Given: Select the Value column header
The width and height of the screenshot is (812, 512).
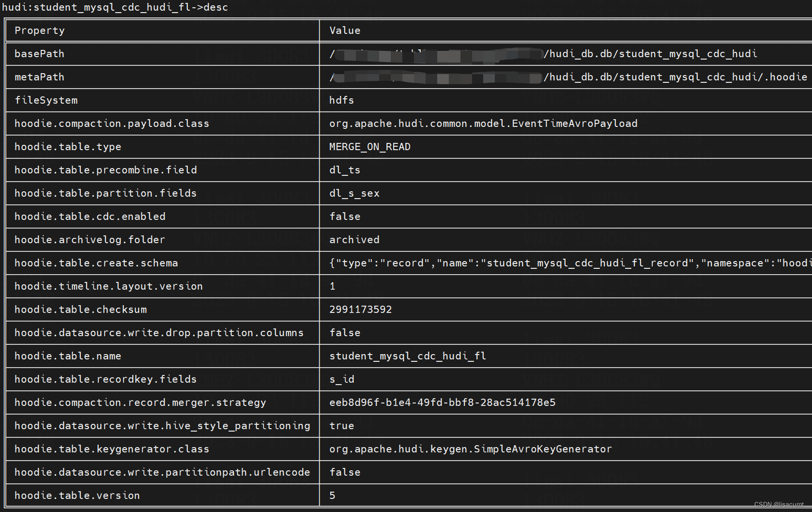Looking at the screenshot, I should click(x=345, y=31).
